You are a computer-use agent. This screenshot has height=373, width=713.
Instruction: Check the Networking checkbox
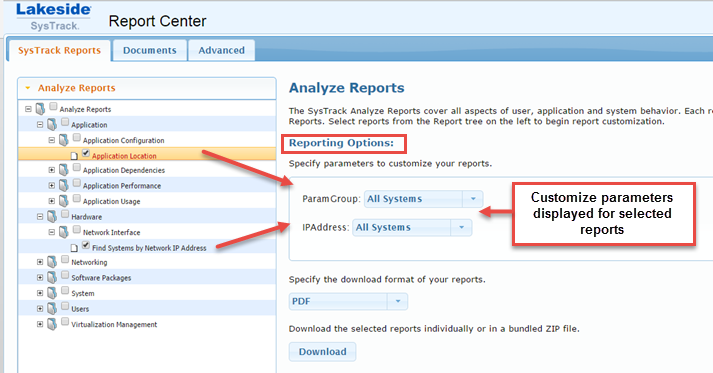click(65, 259)
